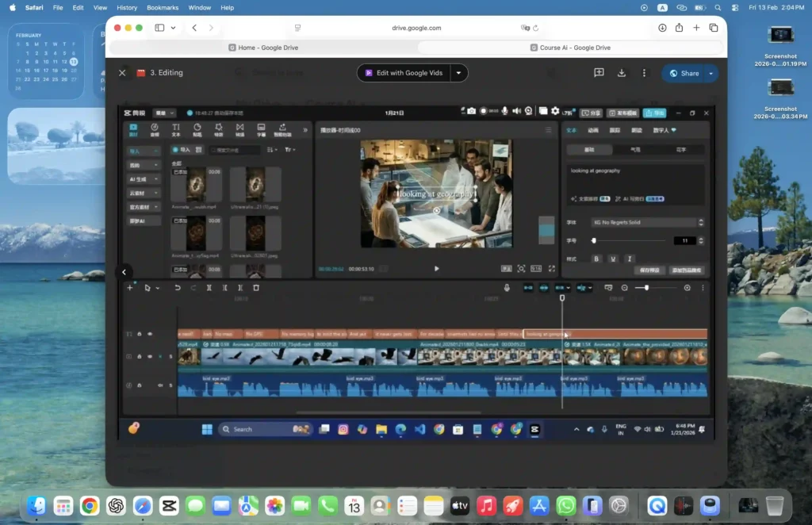This screenshot has height=525, width=812.
Task: Expand the Edit with Google Vids dropdown arrow
Action: (458, 73)
